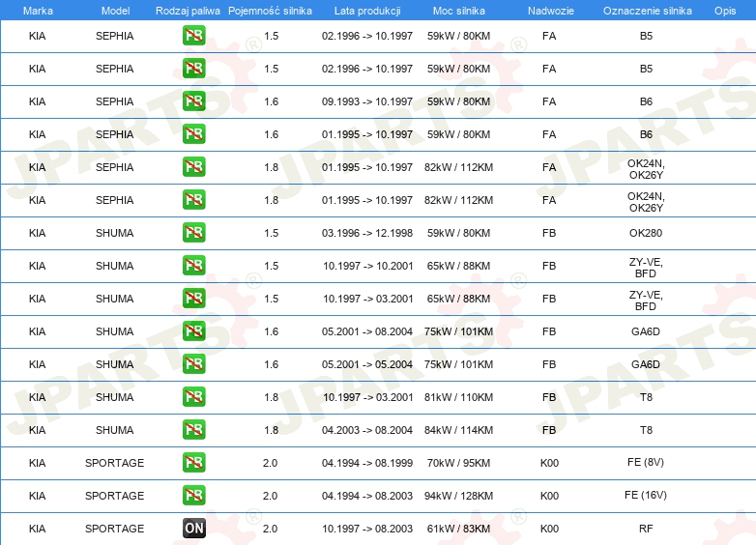Click the Pojemność silnika column header
This screenshot has height=545, width=756.
[x=270, y=11]
